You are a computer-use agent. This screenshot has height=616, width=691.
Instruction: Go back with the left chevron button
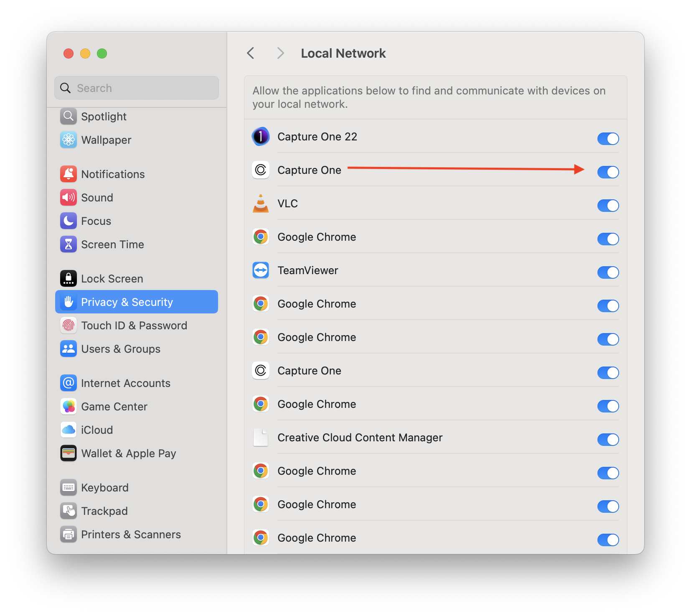(251, 53)
